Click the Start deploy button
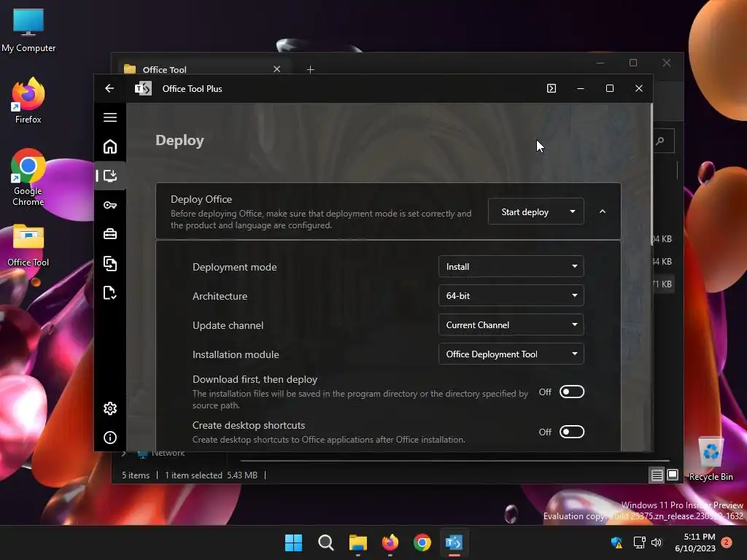Viewport: 747px width, 560px height. [525, 212]
